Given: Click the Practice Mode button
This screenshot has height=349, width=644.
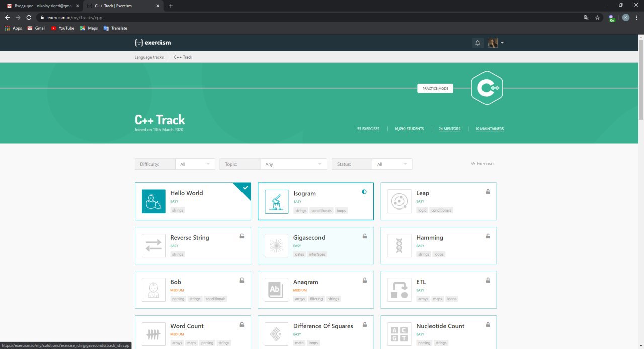Looking at the screenshot, I should tap(435, 88).
